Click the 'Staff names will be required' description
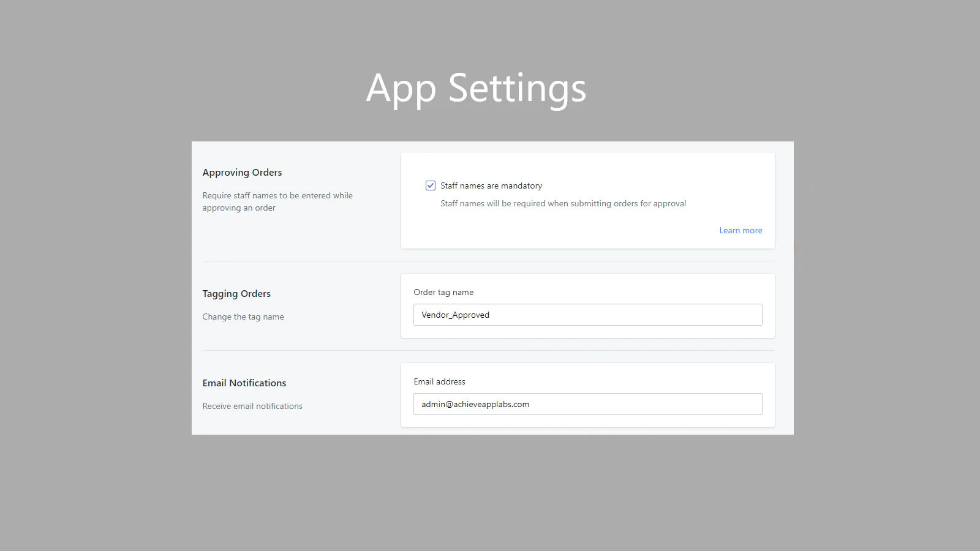The image size is (980, 551). (563, 203)
